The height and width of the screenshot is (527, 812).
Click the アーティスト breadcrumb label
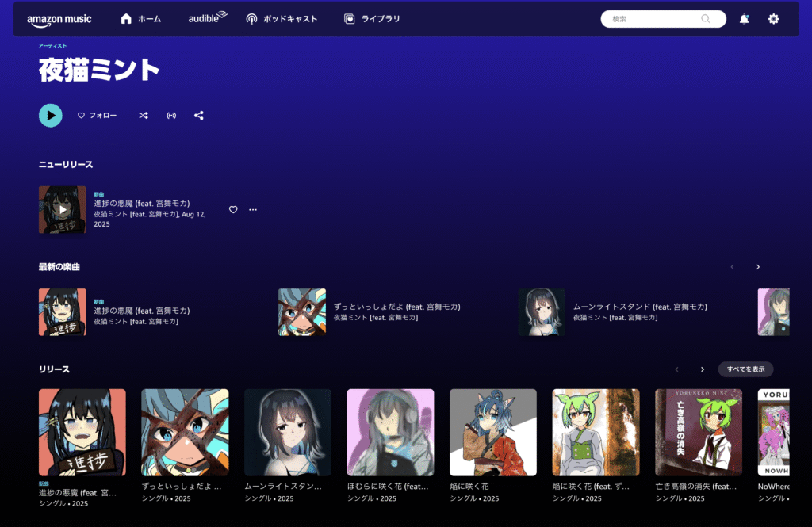52,45
